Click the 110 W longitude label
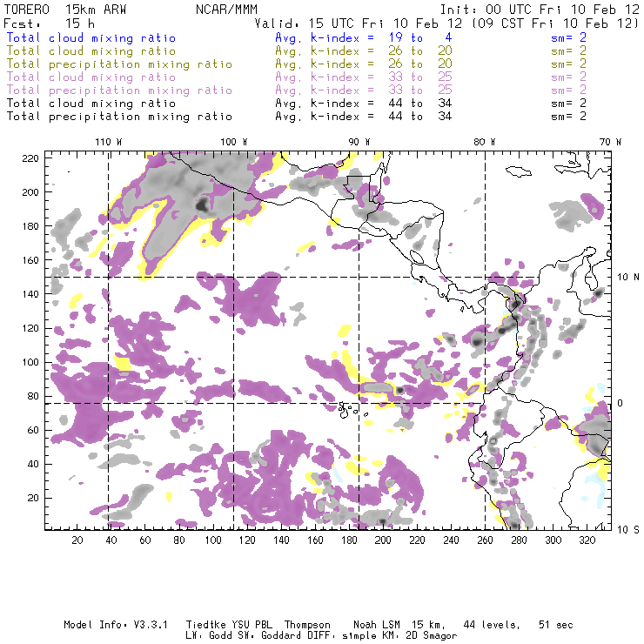The width and height of the screenshot is (644, 644). [x=108, y=141]
